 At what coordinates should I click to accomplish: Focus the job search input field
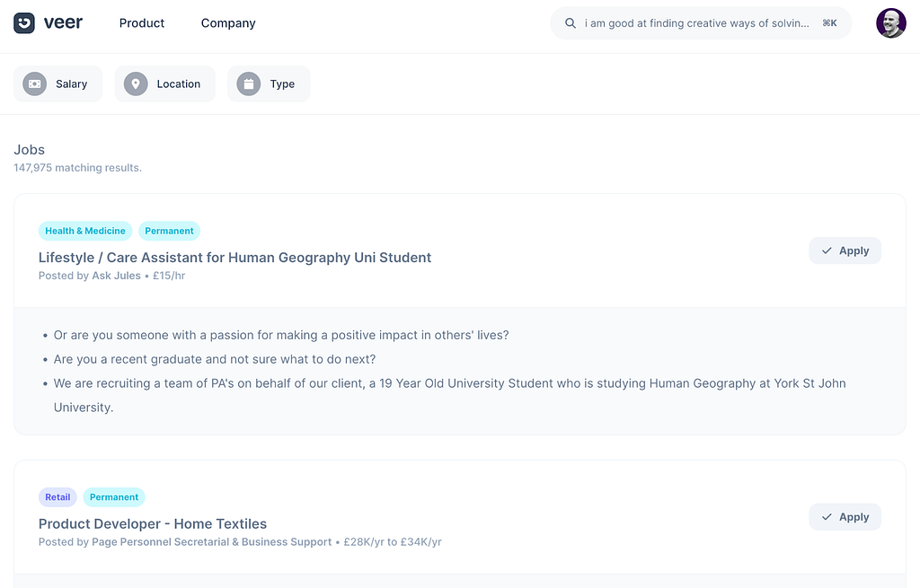coord(701,23)
